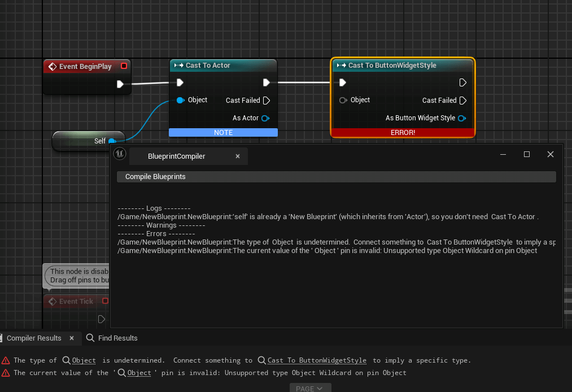Click the Cast Failed pin on Cast To ButtonWidgetStyle
572x392 pixels.
click(463, 101)
